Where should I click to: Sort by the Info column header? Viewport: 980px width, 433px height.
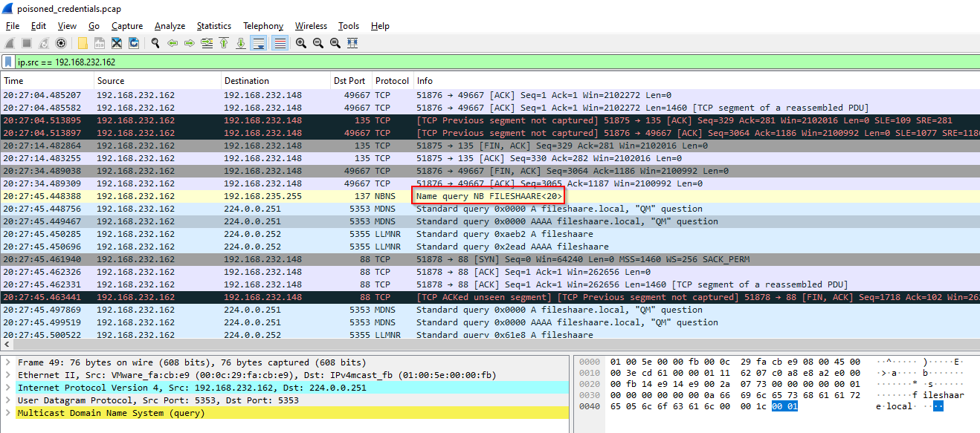(697, 81)
